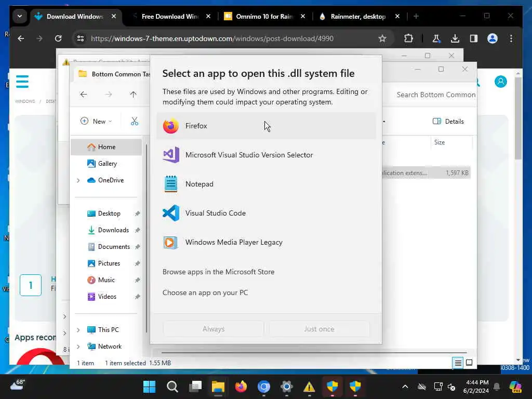The width and height of the screenshot is (532, 399).
Task: Click the uptodown URL address bar
Action: (212, 38)
